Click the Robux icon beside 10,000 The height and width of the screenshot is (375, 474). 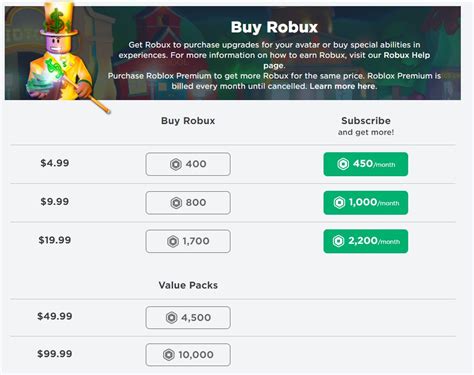[x=169, y=355]
